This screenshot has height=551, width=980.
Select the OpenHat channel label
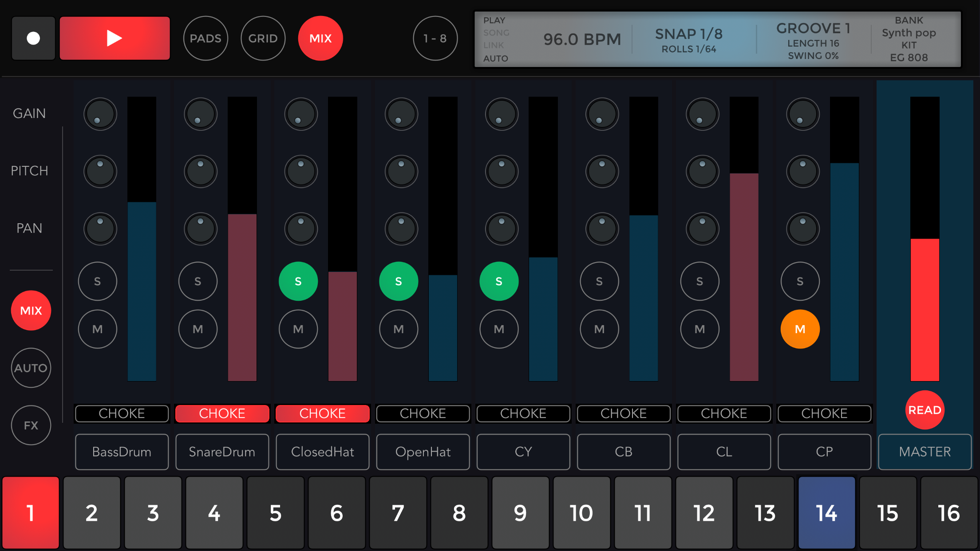(x=423, y=452)
